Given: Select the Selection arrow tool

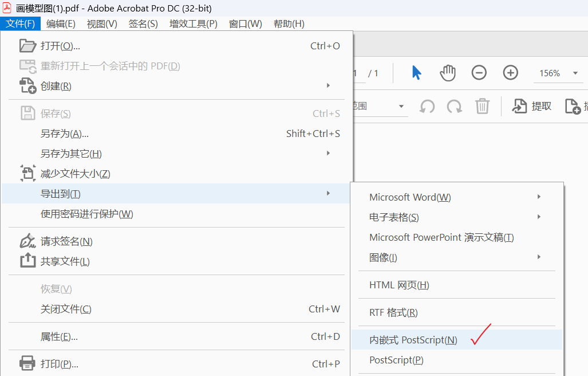Looking at the screenshot, I should coord(416,73).
